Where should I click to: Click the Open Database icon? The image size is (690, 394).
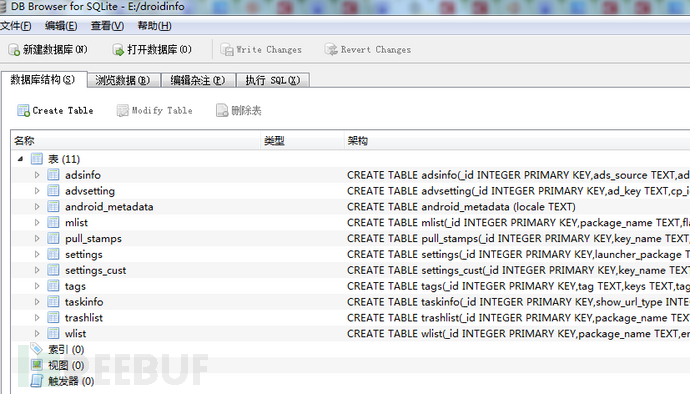click(x=118, y=50)
